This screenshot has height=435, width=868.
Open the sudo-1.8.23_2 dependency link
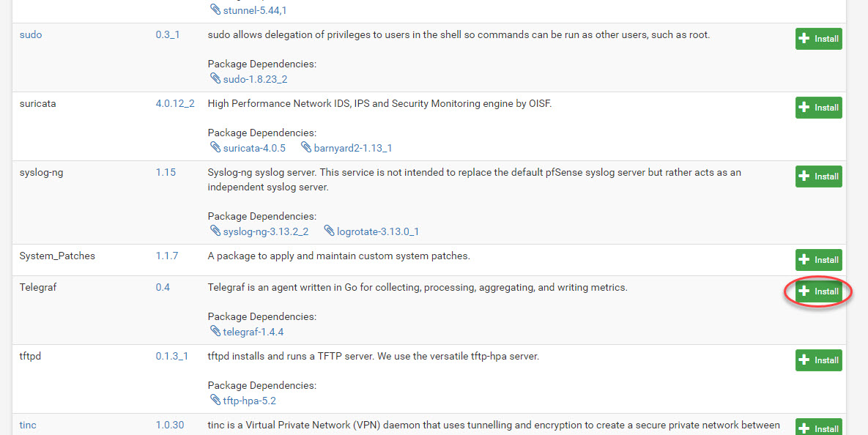tap(255, 79)
